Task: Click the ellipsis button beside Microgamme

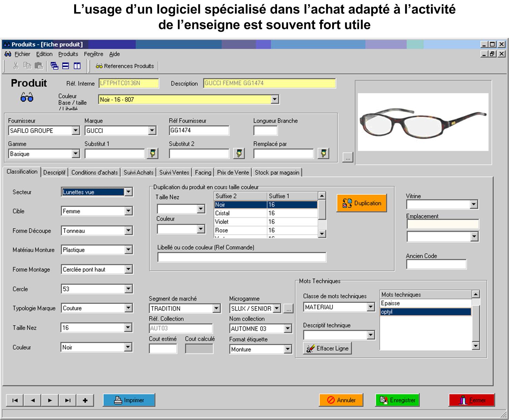Action: tap(288, 309)
